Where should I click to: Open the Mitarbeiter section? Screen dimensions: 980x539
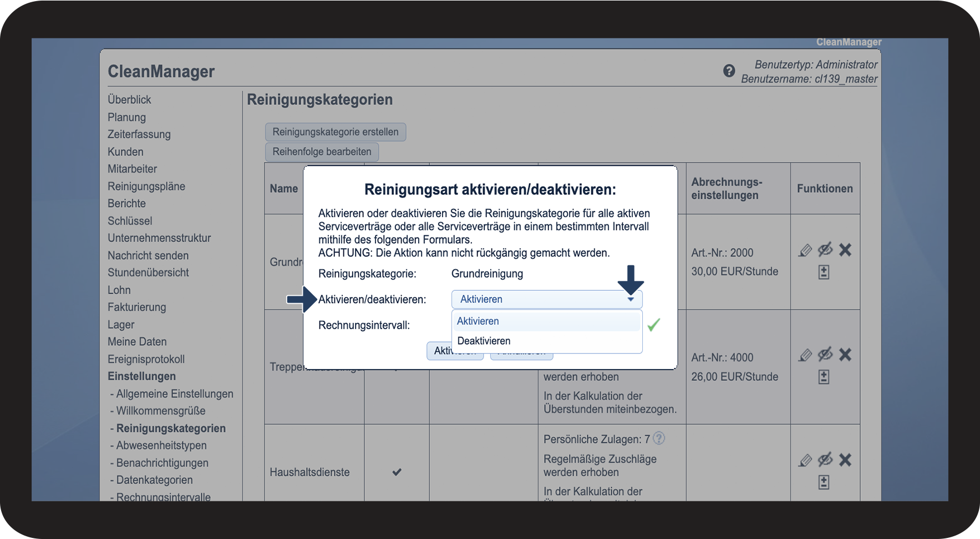132,169
